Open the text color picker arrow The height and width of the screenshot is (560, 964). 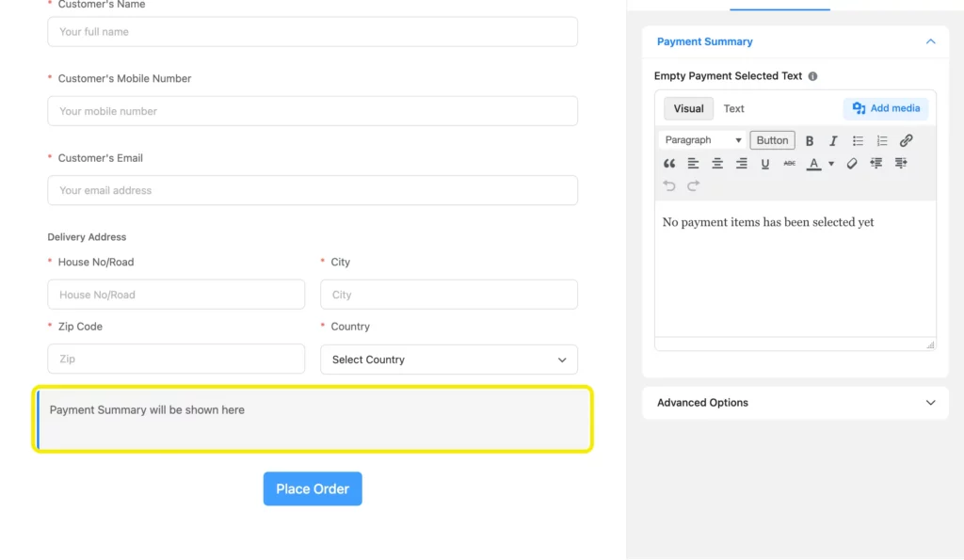(831, 164)
